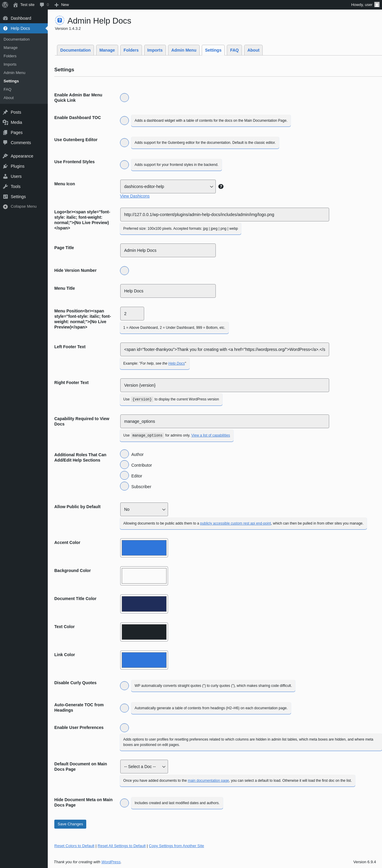
Task: Click the Tools wrench icon in sidebar
Action: tap(5, 186)
